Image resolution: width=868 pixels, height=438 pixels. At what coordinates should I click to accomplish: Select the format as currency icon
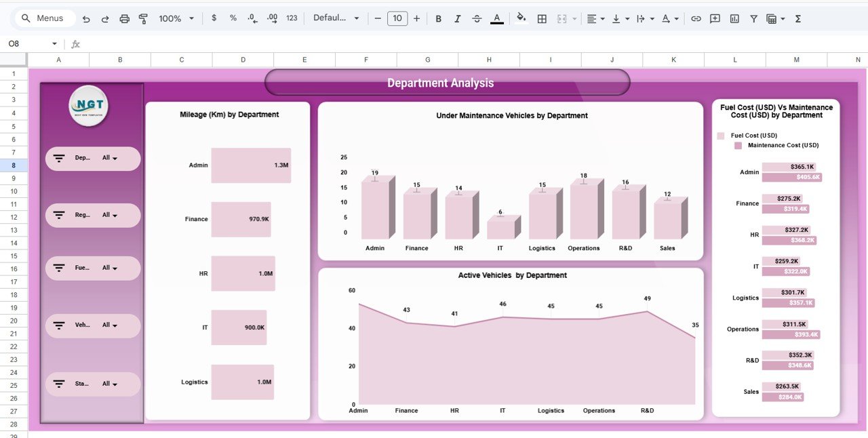(214, 18)
